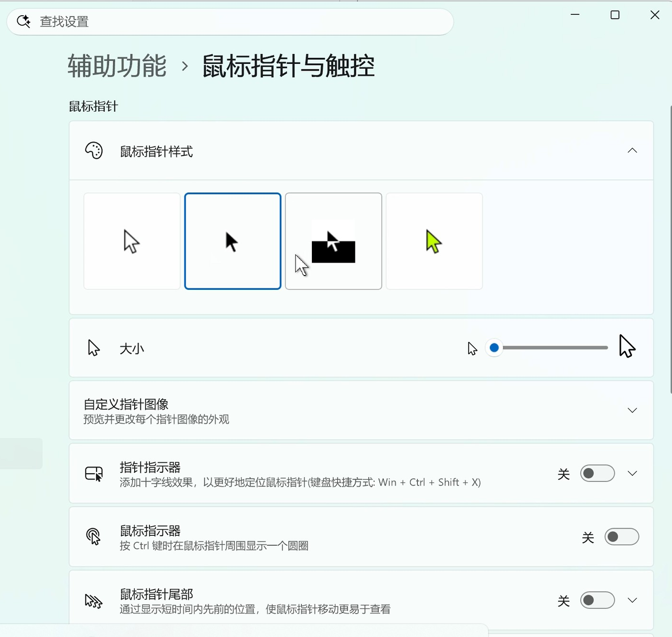Click the 鼠标指针与触控 page title
672x637 pixels.
(288, 66)
